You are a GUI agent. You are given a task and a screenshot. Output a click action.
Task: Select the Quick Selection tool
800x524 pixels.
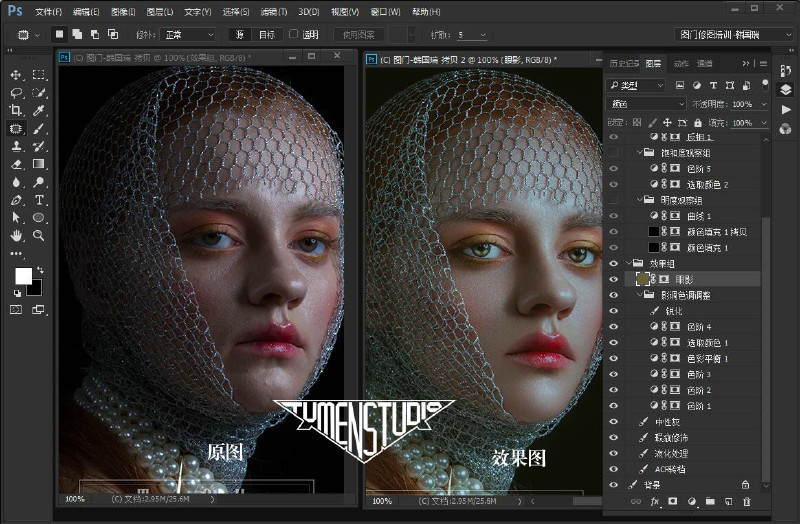39,93
